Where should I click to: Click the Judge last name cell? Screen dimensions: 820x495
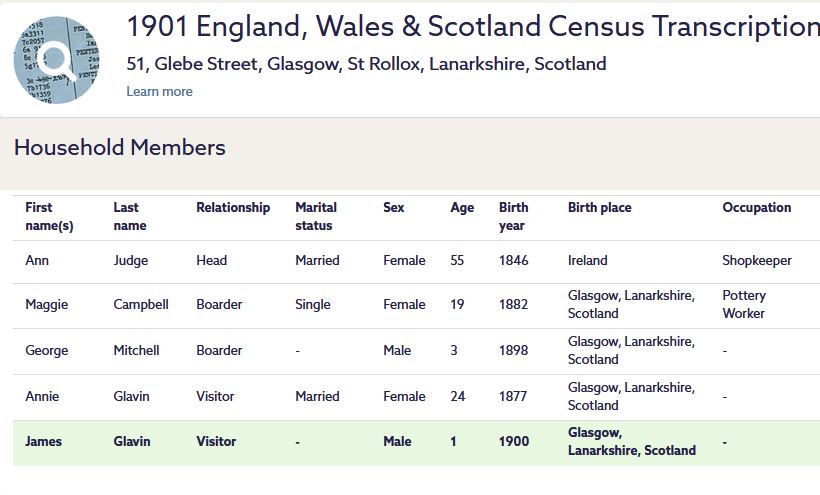(x=130, y=261)
